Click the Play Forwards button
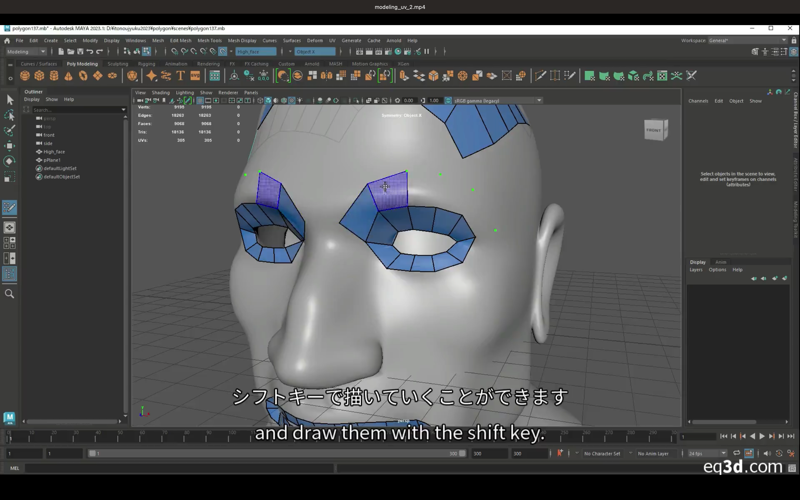800x500 pixels. 763,437
